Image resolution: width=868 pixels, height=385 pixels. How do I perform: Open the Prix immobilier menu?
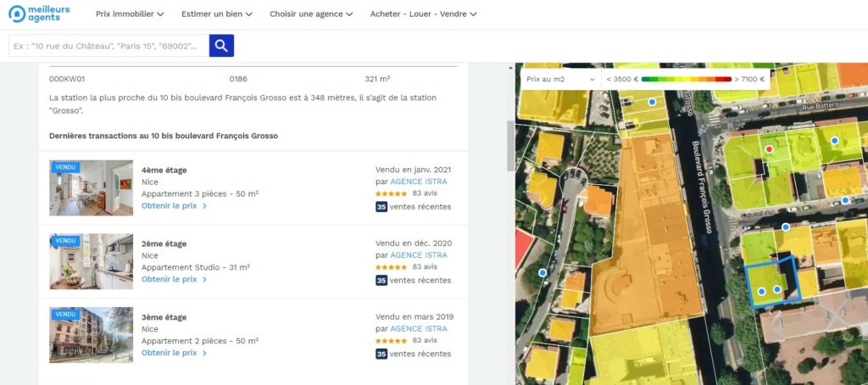[x=130, y=14]
